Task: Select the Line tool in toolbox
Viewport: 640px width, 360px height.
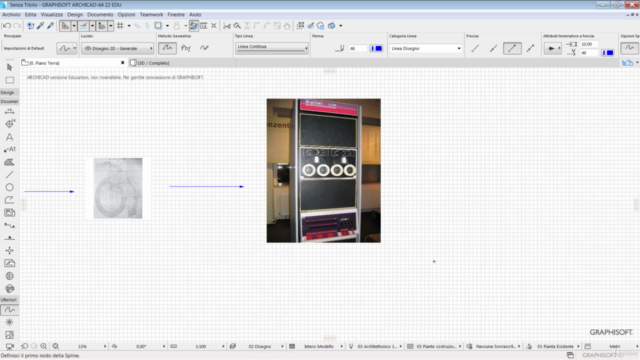Action: pos(9,175)
